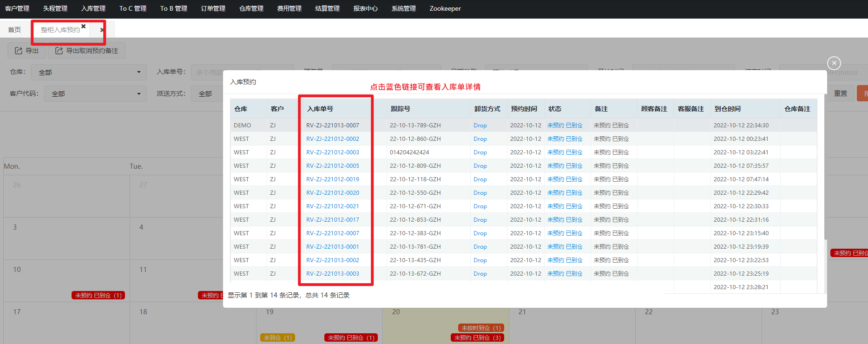868x344 pixels.
Task: Click the modal table vertical scrollbar
Action: 825,167
